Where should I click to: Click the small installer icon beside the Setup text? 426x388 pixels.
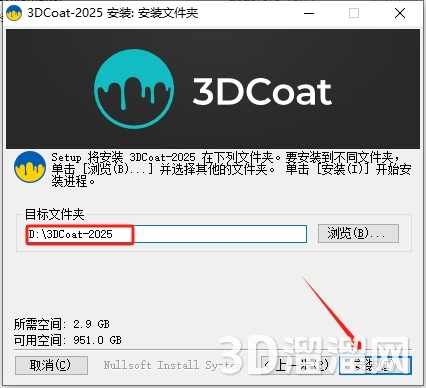30,167
